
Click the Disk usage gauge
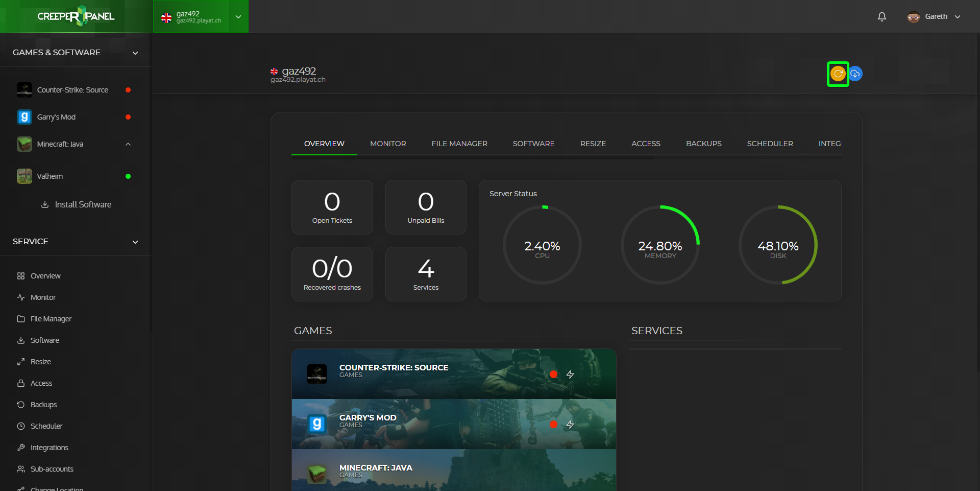pos(778,245)
